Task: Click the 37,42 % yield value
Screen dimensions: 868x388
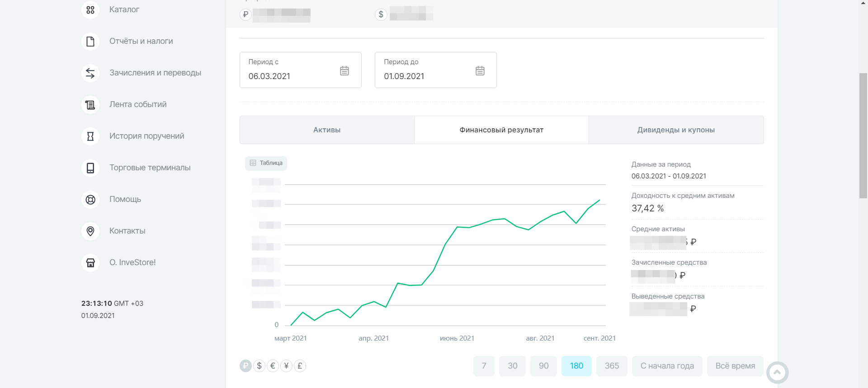Action: [x=647, y=208]
